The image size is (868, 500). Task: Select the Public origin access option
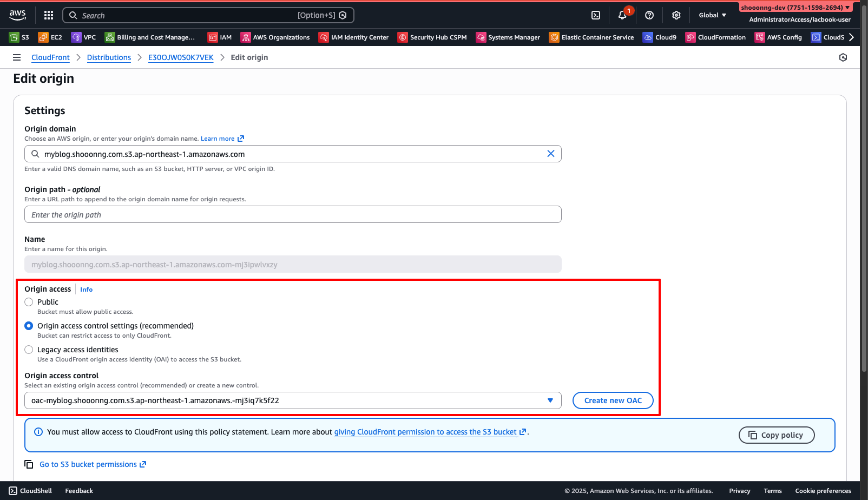point(29,302)
